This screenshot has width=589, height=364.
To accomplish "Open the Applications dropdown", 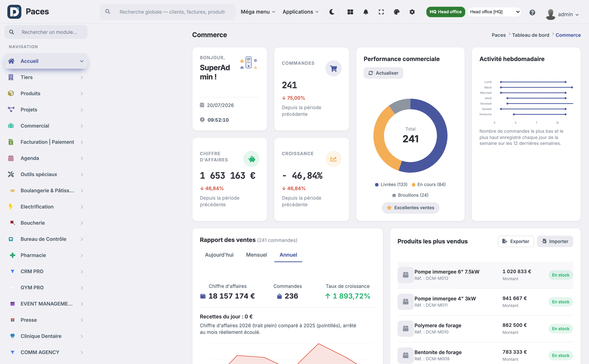I will coord(301,12).
